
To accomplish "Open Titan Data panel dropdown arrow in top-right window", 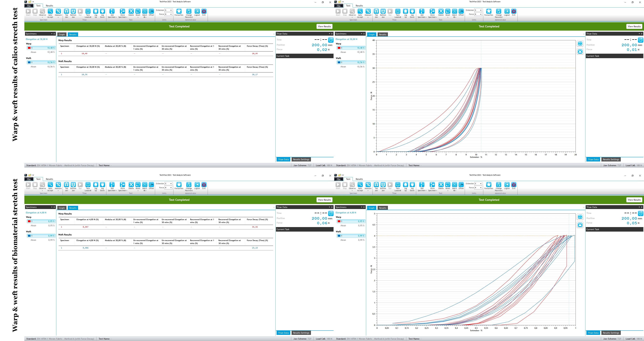I will click(639, 34).
